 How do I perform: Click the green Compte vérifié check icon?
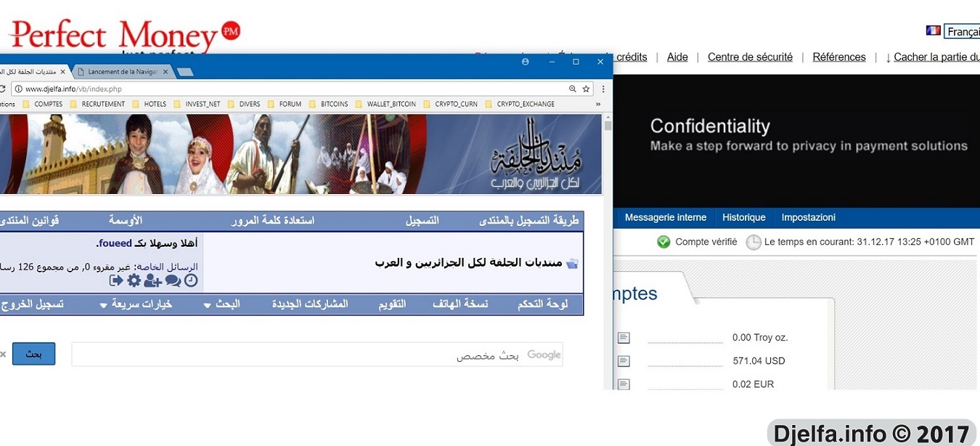(663, 242)
